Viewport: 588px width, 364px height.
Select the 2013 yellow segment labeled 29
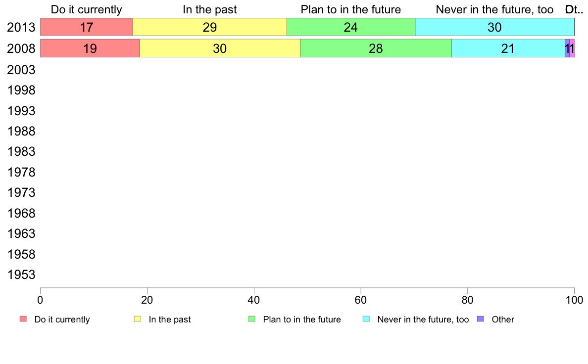[210, 27]
